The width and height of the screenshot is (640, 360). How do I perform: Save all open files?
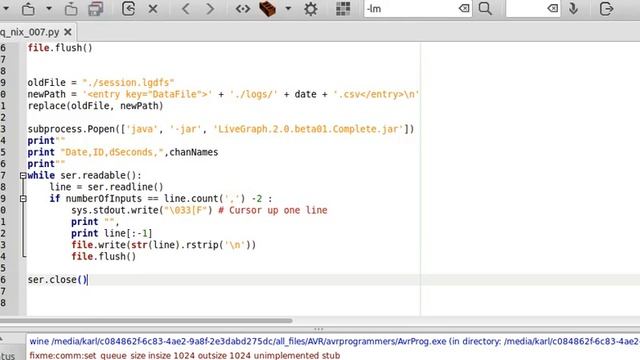(x=96, y=9)
